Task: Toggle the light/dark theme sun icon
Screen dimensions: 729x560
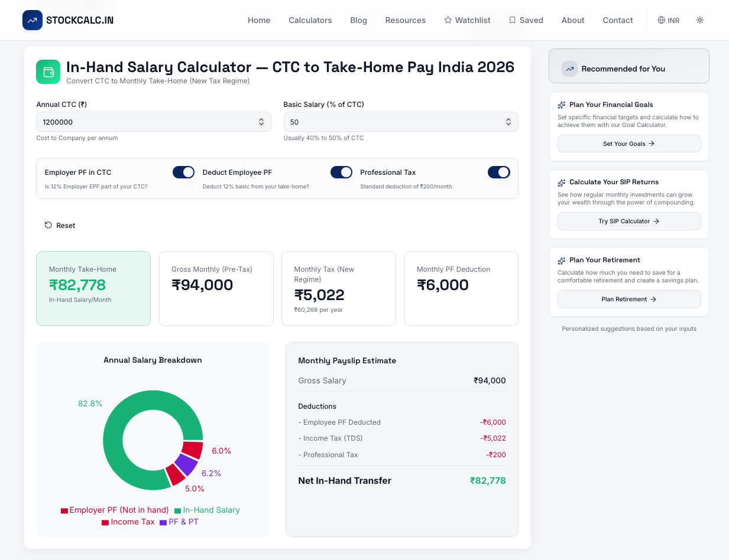Action: [x=700, y=19]
